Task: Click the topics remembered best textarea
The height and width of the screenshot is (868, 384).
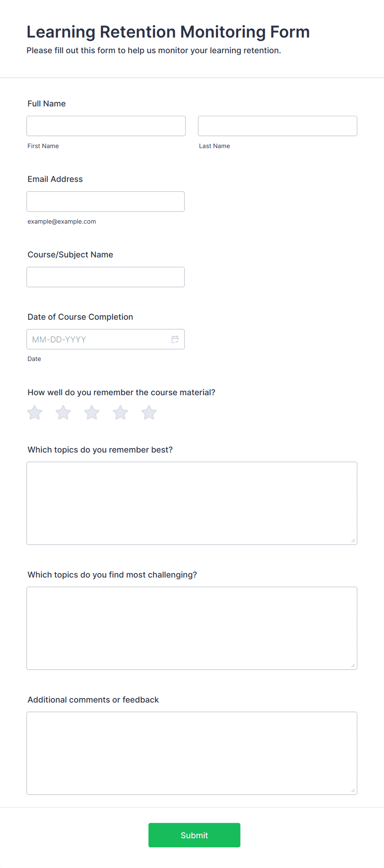Action: (192, 503)
